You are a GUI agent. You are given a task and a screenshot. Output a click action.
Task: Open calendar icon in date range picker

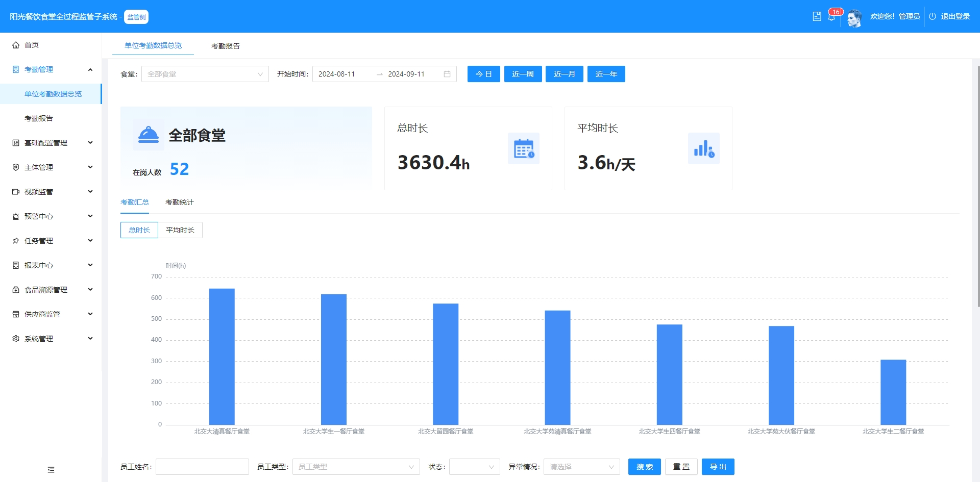447,74
